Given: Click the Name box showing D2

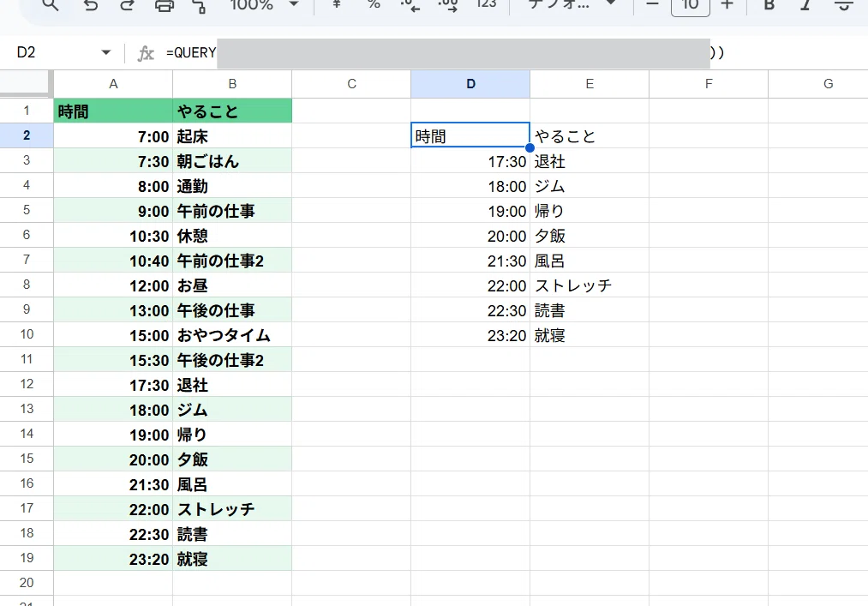Looking at the screenshot, I should coord(52,52).
